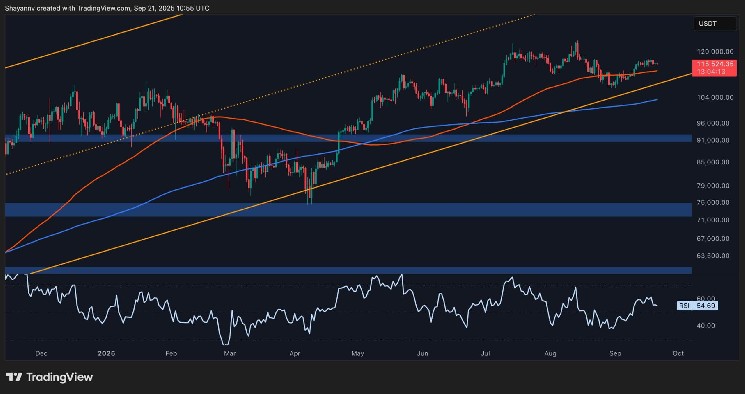The height and width of the screenshot is (394, 745).
Task: Click the chart attribution header text
Action: click(x=107, y=8)
